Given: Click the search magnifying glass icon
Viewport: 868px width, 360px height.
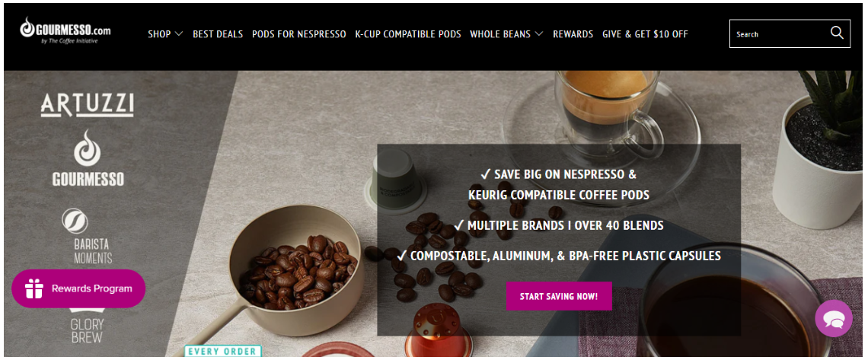Looking at the screenshot, I should click(x=837, y=33).
